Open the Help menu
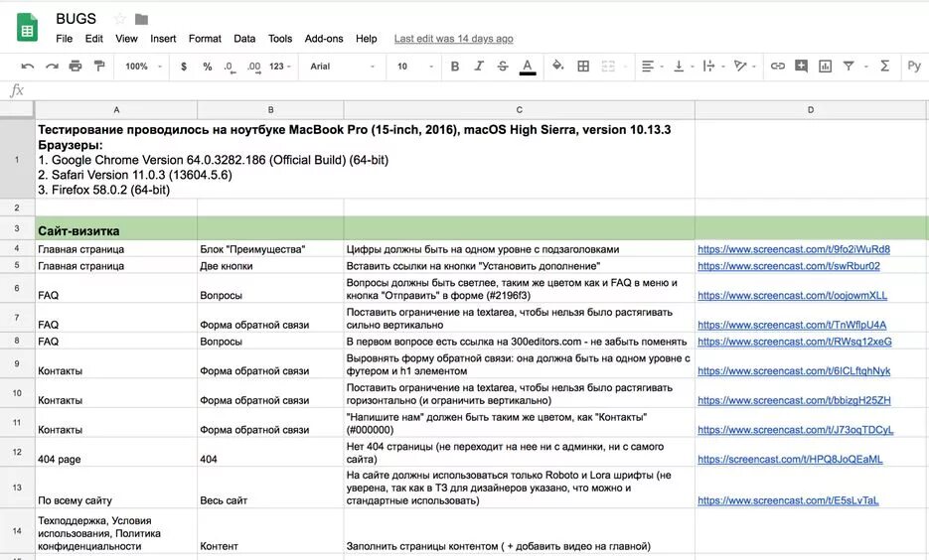Viewport: 929px width, 560px height. [367, 39]
